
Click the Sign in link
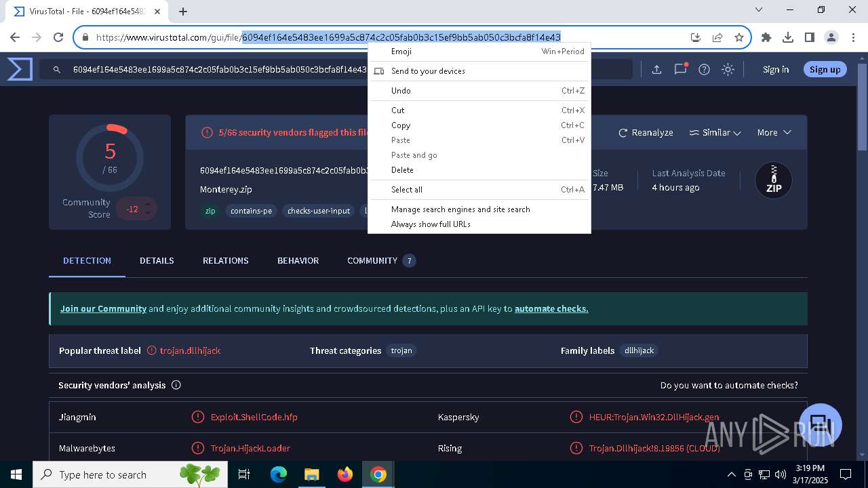[x=776, y=69]
